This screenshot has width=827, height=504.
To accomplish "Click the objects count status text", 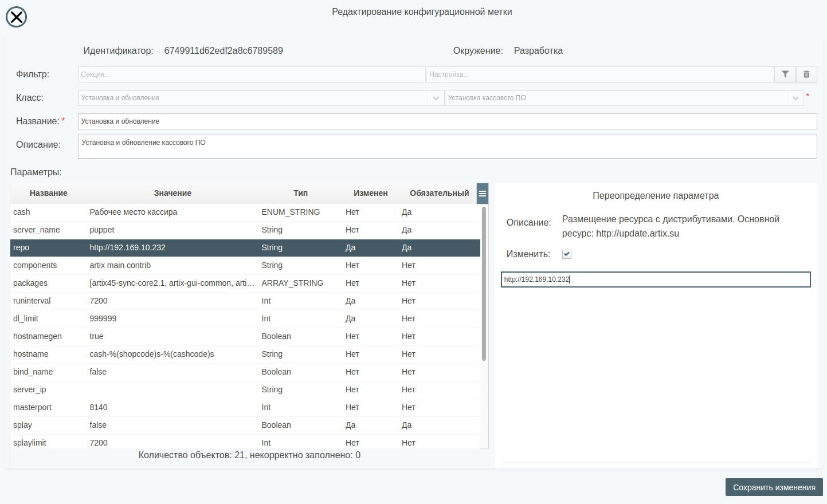I will pyautogui.click(x=249, y=455).
